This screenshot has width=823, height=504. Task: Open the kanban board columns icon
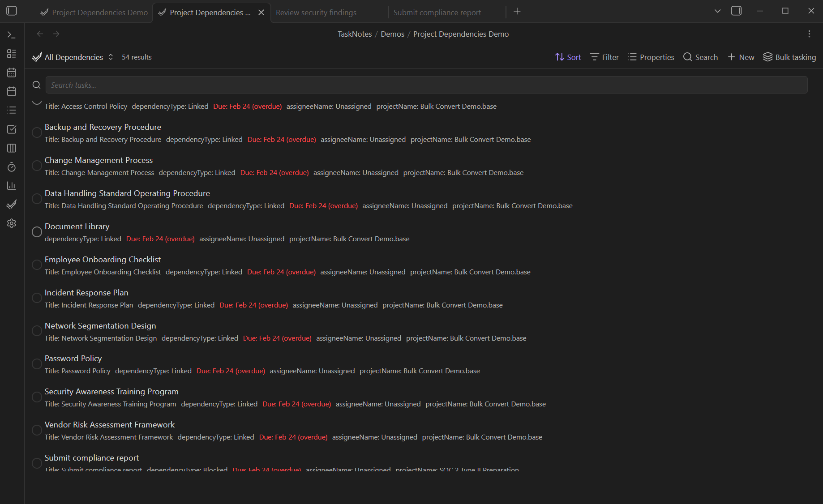(x=12, y=148)
